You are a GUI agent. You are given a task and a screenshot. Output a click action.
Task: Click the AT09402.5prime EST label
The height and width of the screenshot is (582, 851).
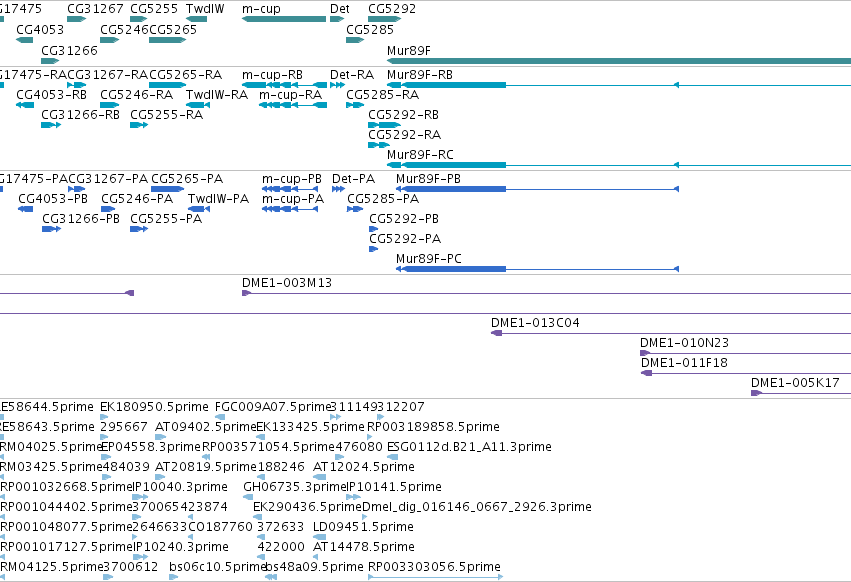coord(205,427)
